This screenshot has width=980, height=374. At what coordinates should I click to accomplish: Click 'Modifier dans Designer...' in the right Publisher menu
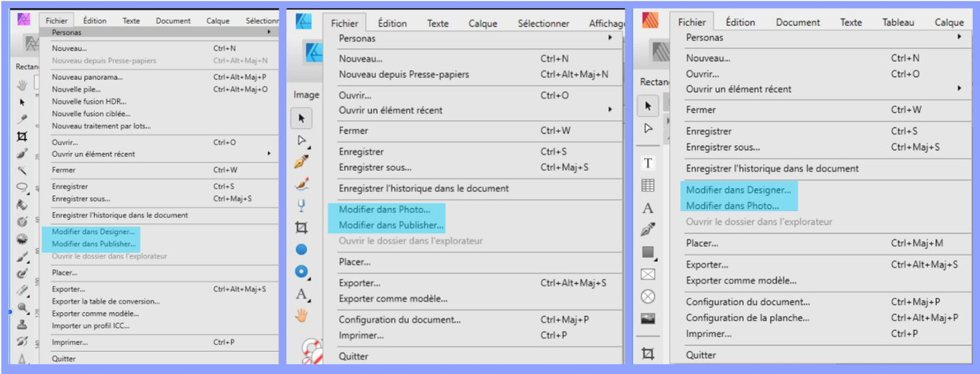pos(738,190)
